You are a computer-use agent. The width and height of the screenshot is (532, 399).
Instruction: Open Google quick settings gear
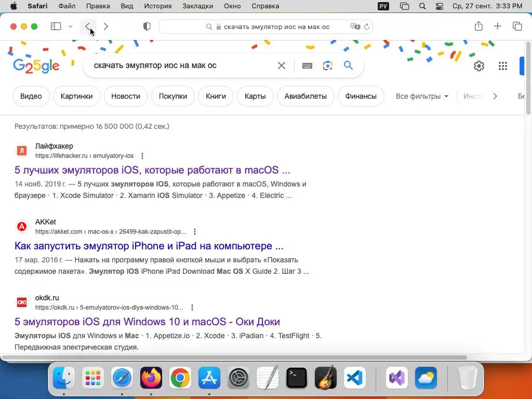[x=478, y=66]
